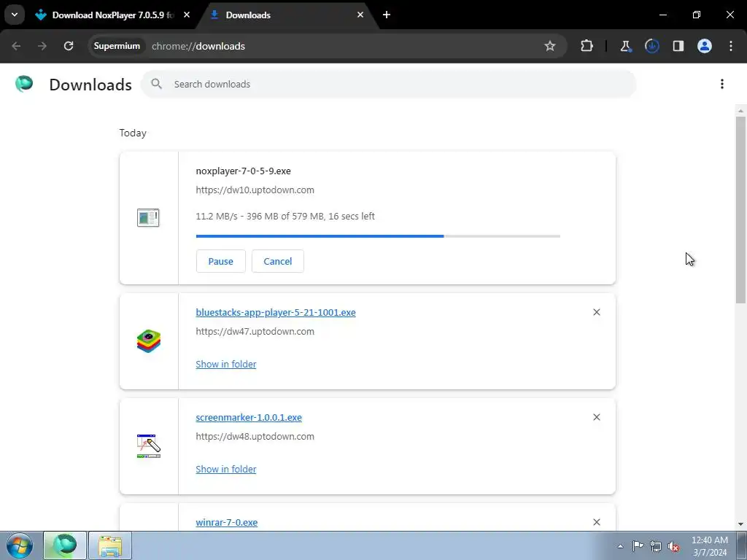This screenshot has width=747, height=560.
Task: Open a new tab with plus button
Action: pyautogui.click(x=387, y=15)
